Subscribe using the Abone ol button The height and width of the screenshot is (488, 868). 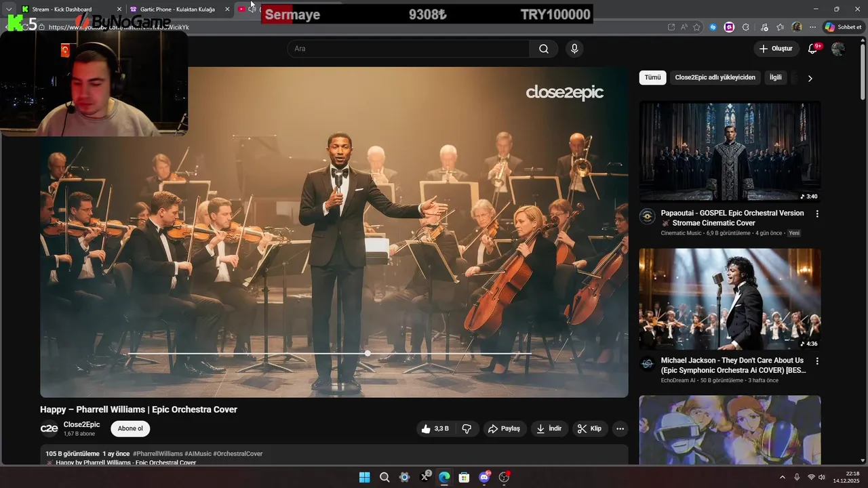130,428
